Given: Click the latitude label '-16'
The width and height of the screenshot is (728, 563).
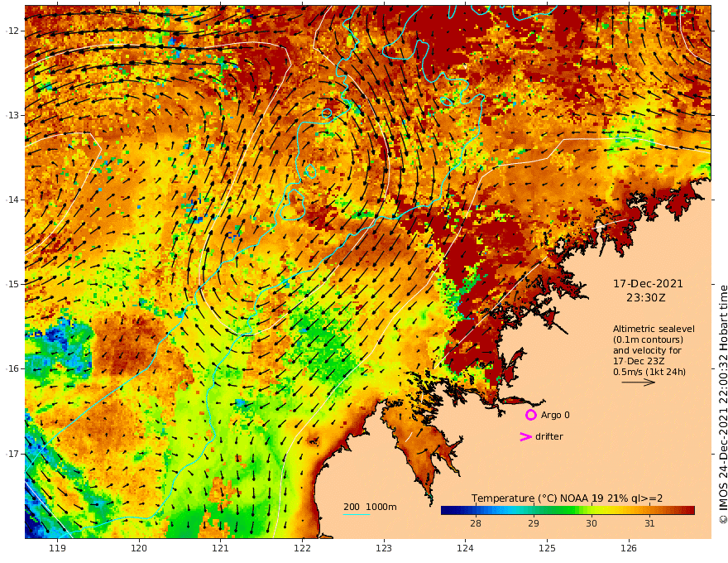Looking at the screenshot, I should click(x=12, y=368).
